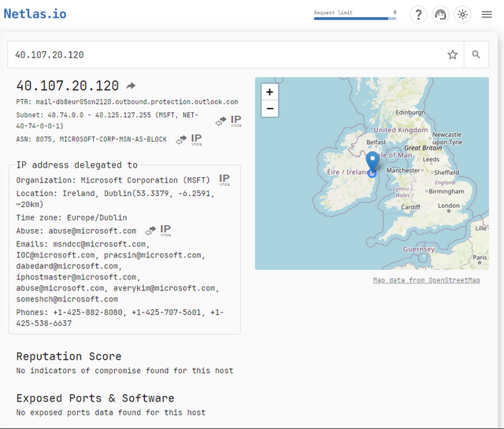504x429 pixels.
Task: Click email someshch@microsoft.com
Action: (x=67, y=299)
